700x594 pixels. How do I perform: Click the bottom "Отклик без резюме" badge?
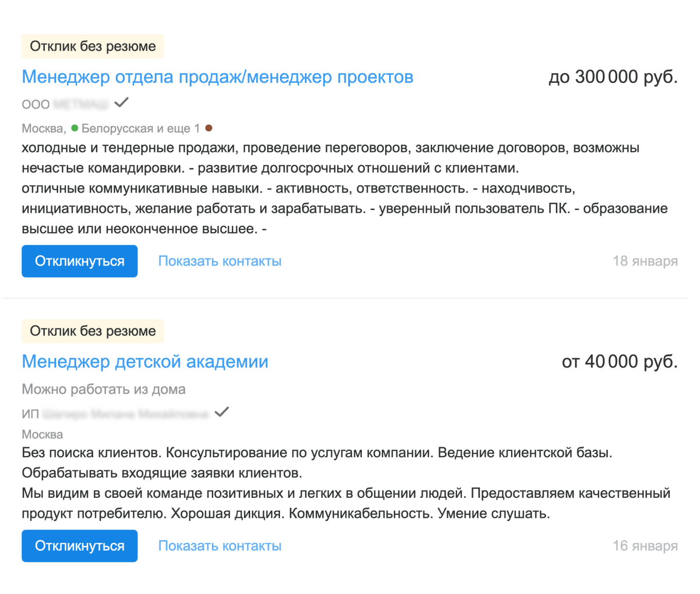pos(93,331)
